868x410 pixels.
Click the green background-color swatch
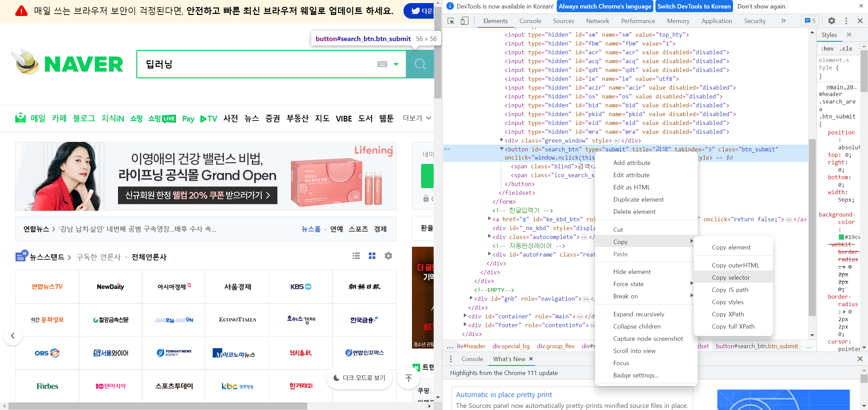841,237
